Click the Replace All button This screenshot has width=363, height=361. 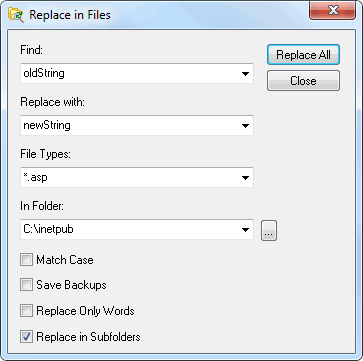pyautogui.click(x=303, y=55)
